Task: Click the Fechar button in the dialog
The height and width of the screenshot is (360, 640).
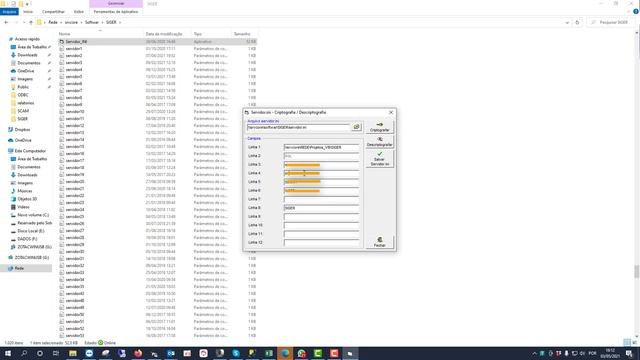Action: tap(379, 242)
